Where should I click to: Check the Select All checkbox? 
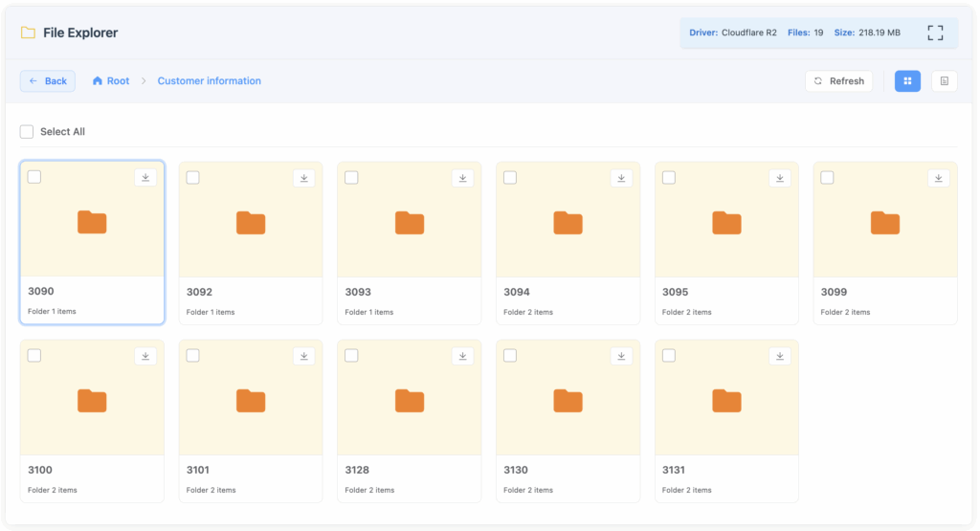click(27, 132)
